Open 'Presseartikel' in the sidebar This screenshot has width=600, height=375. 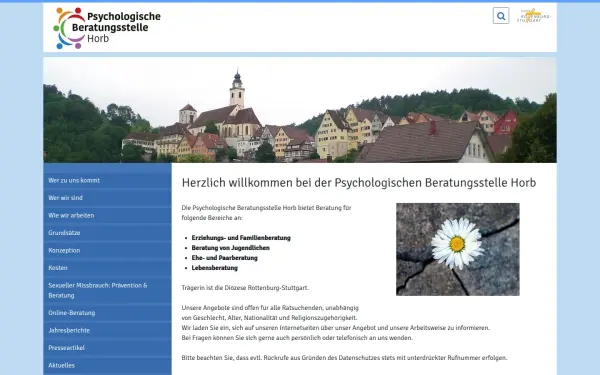[108, 348]
